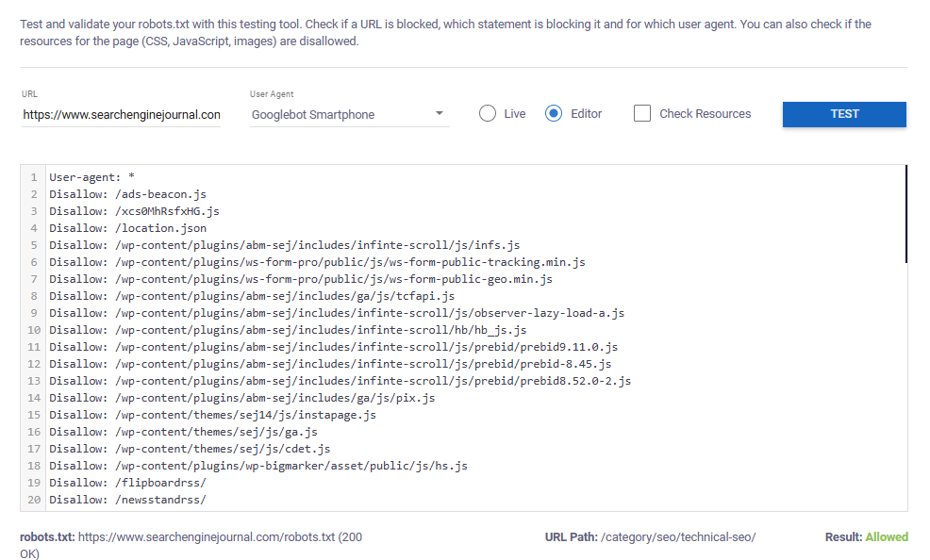Click line number 1 in the editor
Screen dimensions: 930x560
33,176
